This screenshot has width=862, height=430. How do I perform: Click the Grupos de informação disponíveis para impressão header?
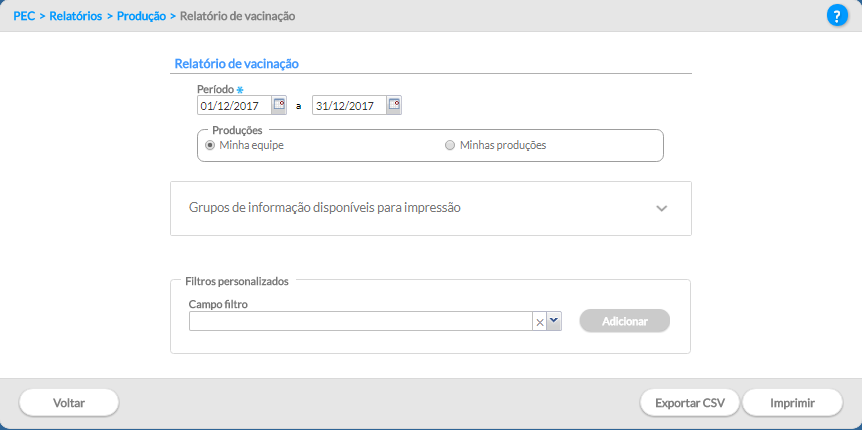(x=325, y=208)
